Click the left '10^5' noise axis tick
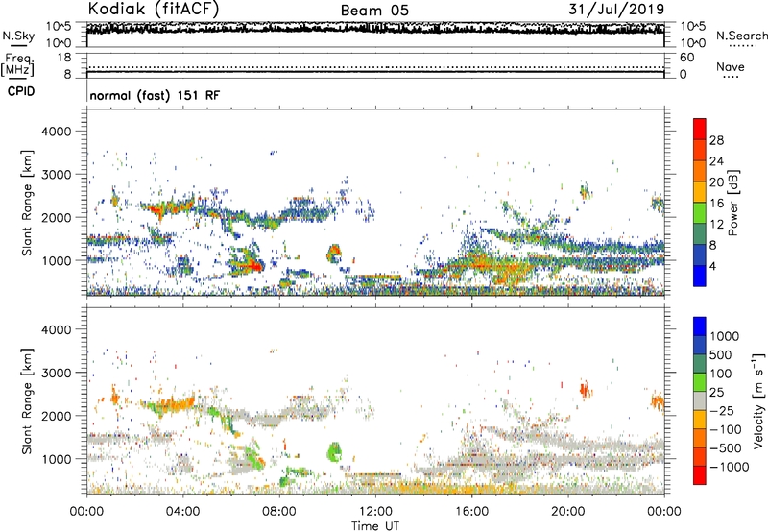The height and width of the screenshot is (532, 768). [x=59, y=26]
